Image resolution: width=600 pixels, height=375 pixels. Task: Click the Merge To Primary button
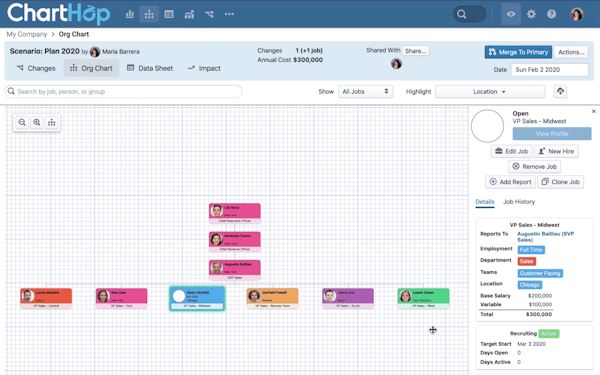[x=518, y=52]
